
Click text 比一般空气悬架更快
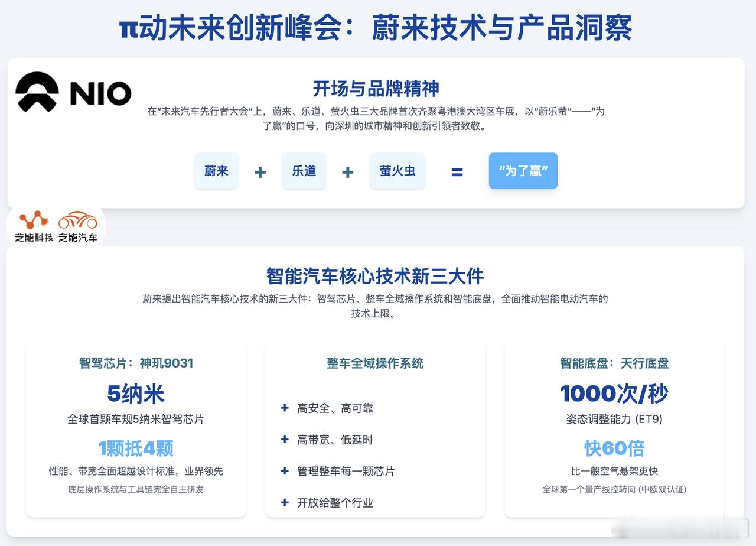[x=614, y=471]
